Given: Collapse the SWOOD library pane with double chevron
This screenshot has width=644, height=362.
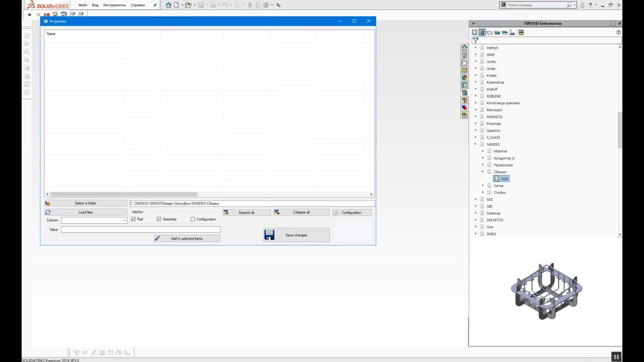Looking at the screenshot, I should coord(473,24).
